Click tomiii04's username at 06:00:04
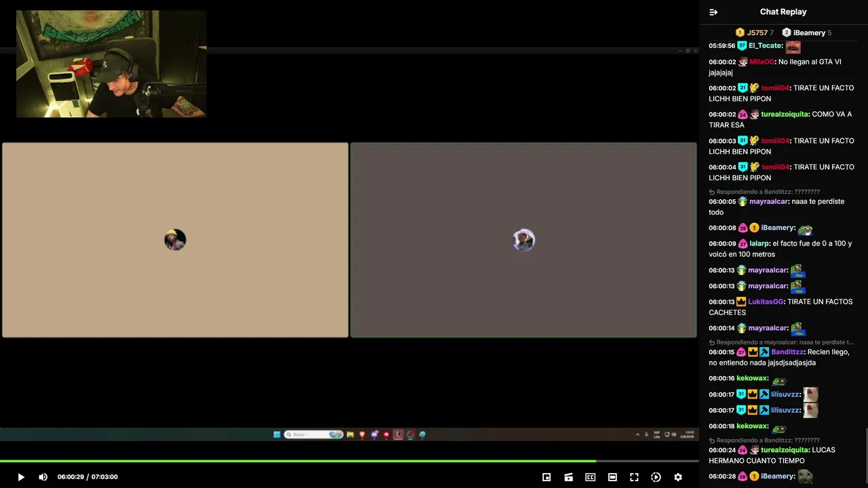The height and width of the screenshot is (488, 868). 775,167
